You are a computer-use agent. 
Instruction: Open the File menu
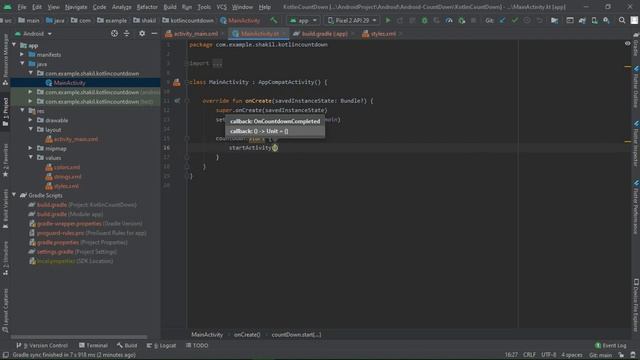point(22,7)
